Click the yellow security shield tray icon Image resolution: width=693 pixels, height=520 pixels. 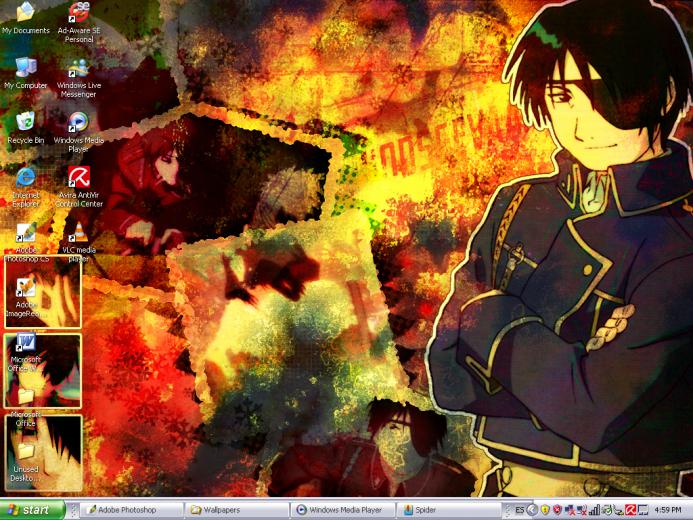[545, 510]
